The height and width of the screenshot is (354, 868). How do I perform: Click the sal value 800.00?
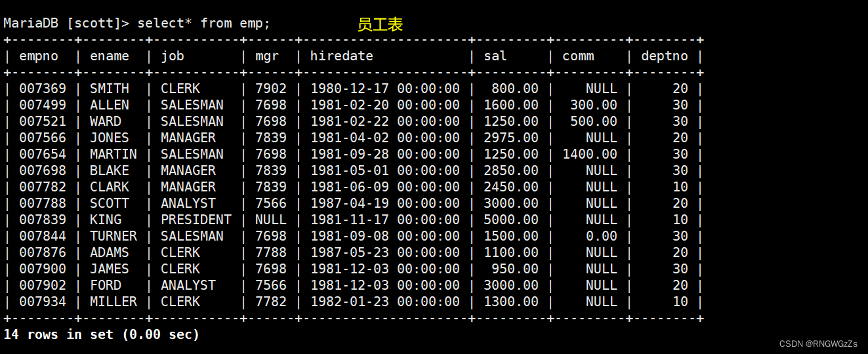click(515, 88)
